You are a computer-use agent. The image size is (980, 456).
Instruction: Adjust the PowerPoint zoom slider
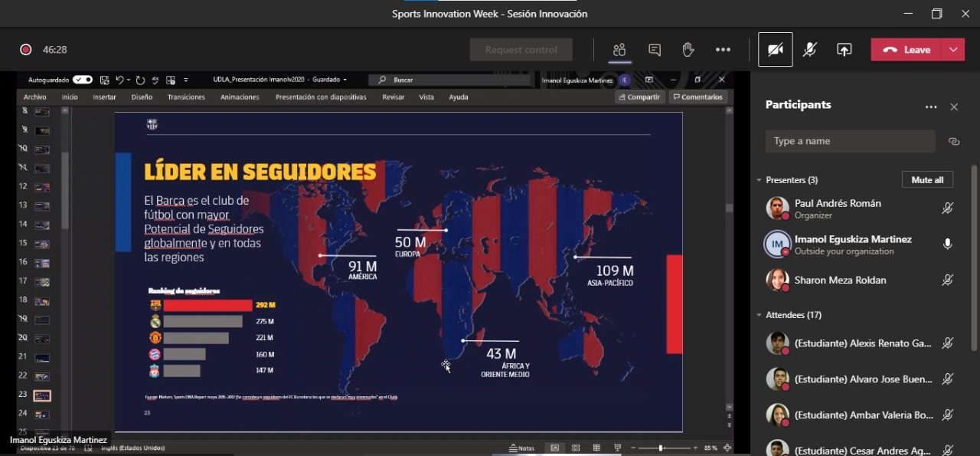pyautogui.click(x=661, y=448)
